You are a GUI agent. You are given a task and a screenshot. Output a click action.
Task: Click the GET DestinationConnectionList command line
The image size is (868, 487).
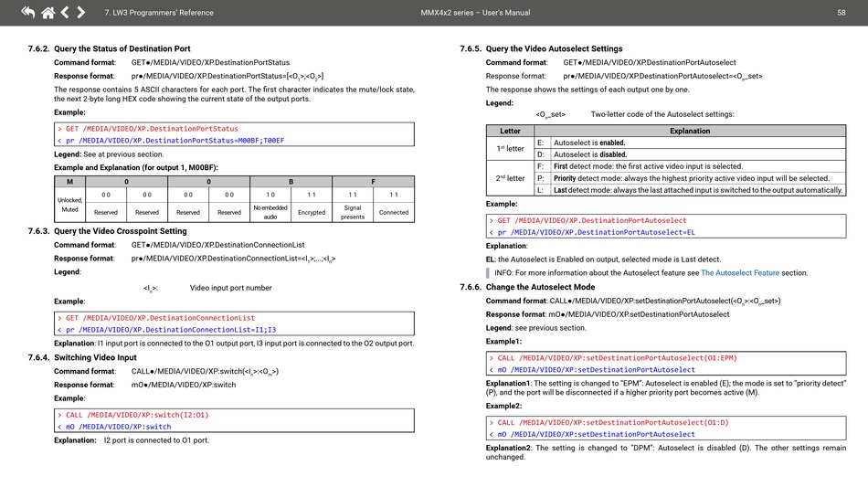point(160,318)
